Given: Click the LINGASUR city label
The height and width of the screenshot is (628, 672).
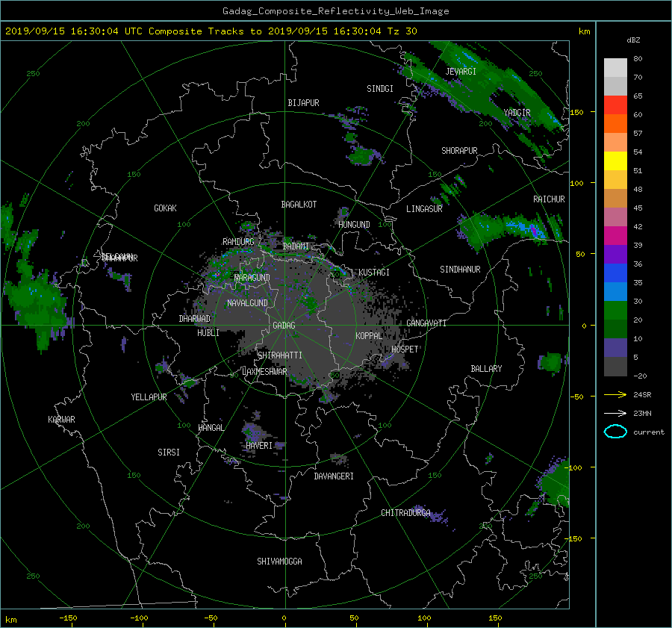Looking at the screenshot, I should click(x=424, y=209).
